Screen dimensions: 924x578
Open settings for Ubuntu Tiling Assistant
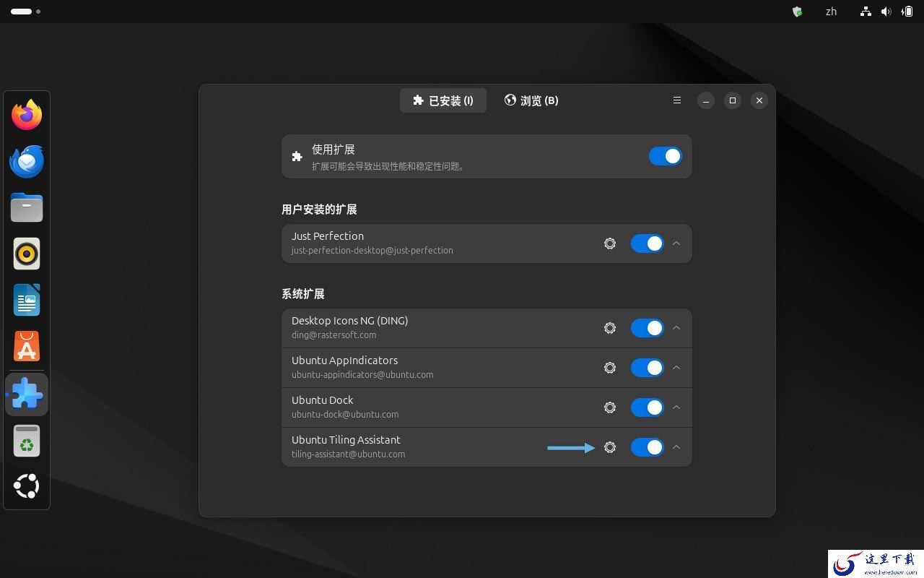tap(610, 447)
